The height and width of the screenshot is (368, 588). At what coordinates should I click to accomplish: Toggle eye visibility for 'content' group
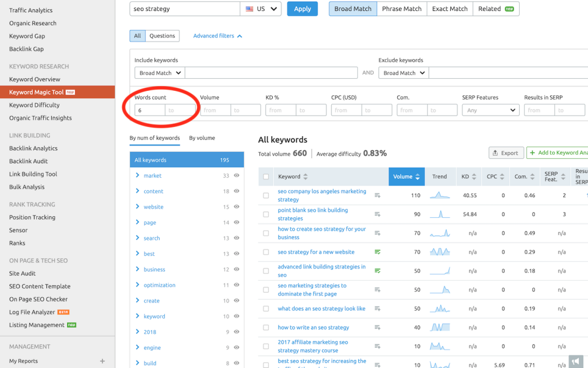coord(237,191)
